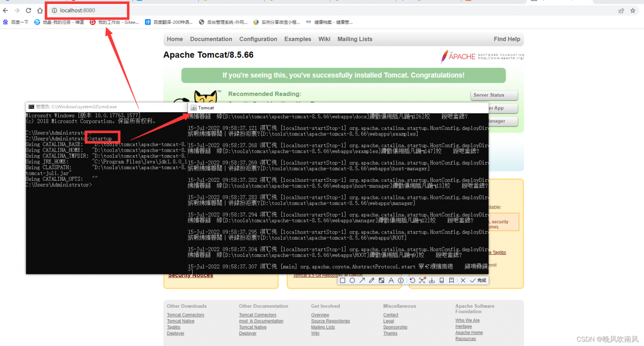Confirm the screenshot with 完成
The image size is (644, 346).
tap(478, 281)
